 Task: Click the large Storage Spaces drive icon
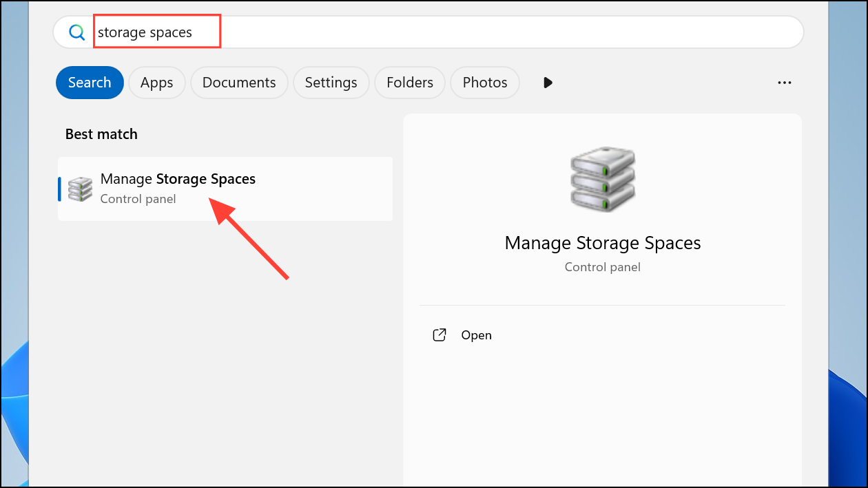(x=603, y=178)
